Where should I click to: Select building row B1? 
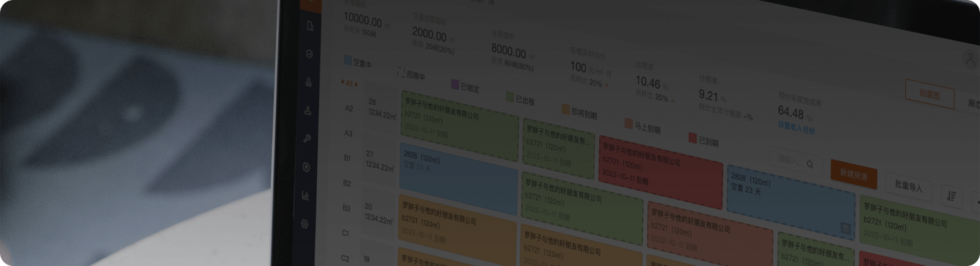pyautogui.click(x=347, y=158)
